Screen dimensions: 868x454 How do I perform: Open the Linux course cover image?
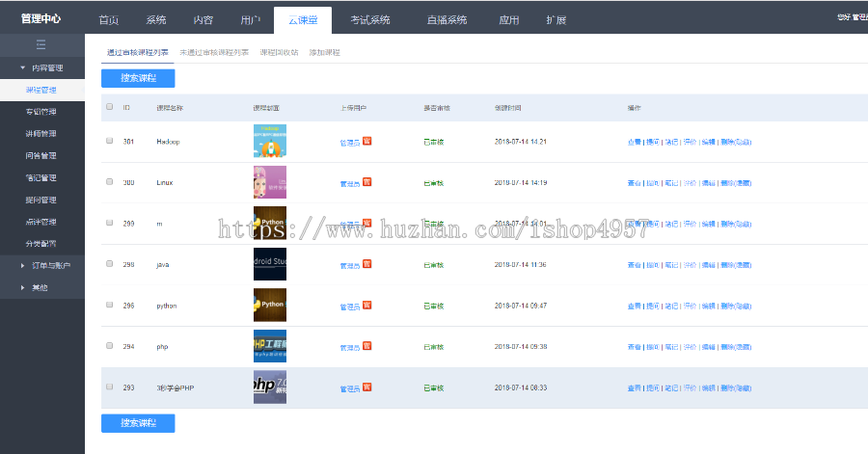(269, 182)
